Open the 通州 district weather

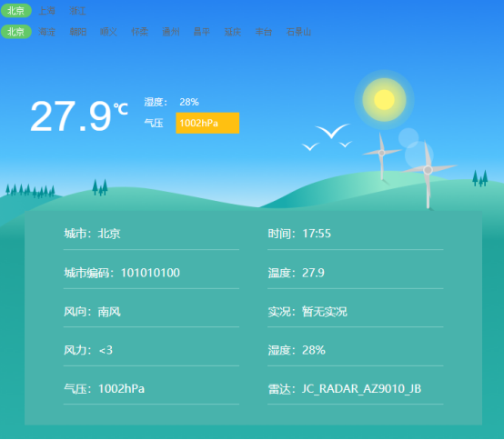click(x=171, y=32)
